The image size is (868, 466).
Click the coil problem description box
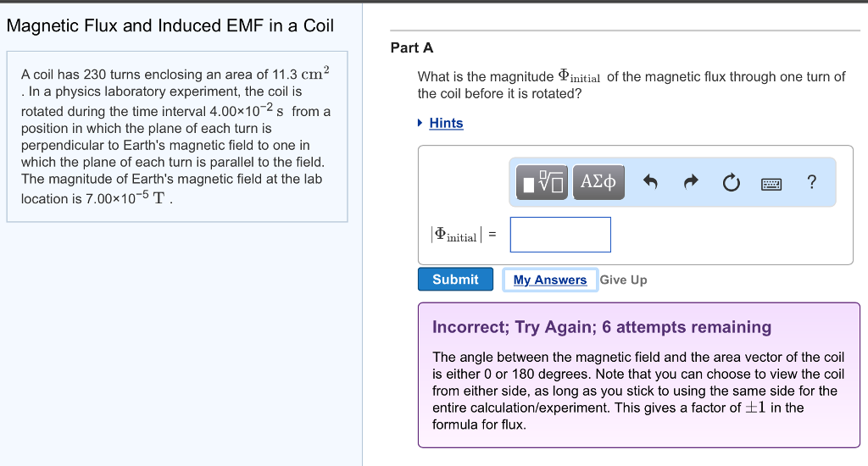(x=176, y=136)
